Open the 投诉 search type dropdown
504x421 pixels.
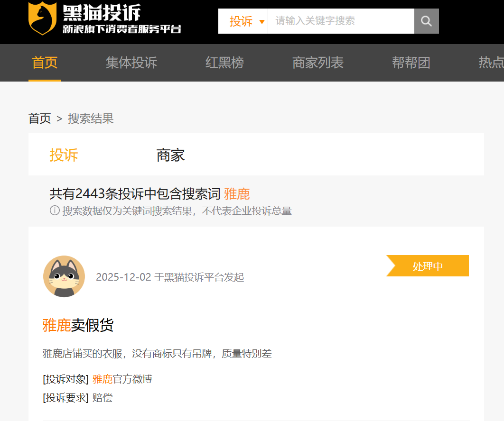click(246, 21)
